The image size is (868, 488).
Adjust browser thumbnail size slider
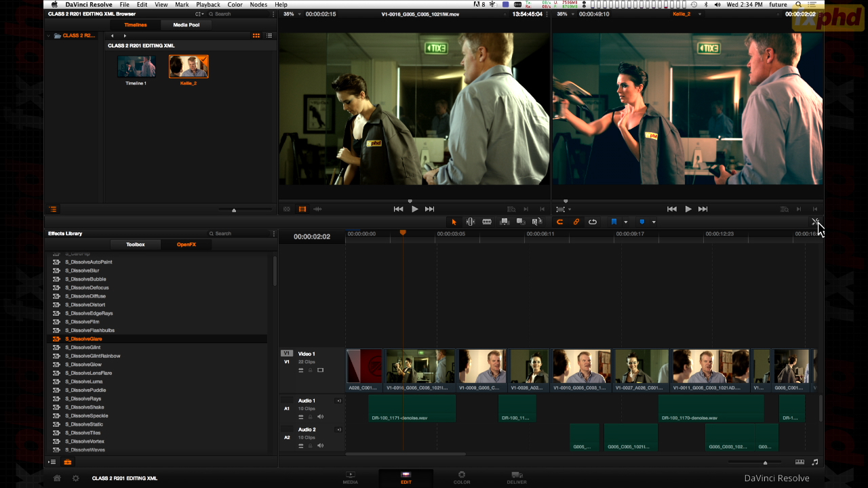pos(234,210)
